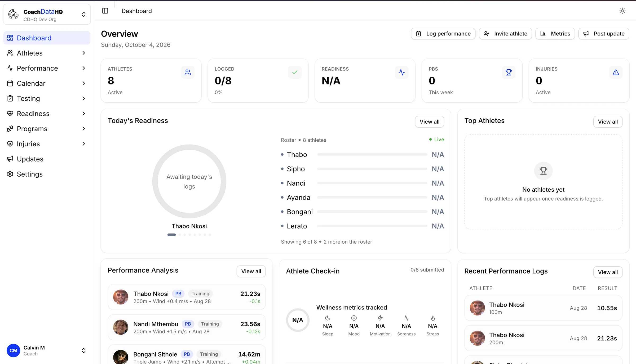Image resolution: width=636 pixels, height=364 pixels.
Task: Click the trophy icon in Top Athletes
Action: (x=543, y=171)
